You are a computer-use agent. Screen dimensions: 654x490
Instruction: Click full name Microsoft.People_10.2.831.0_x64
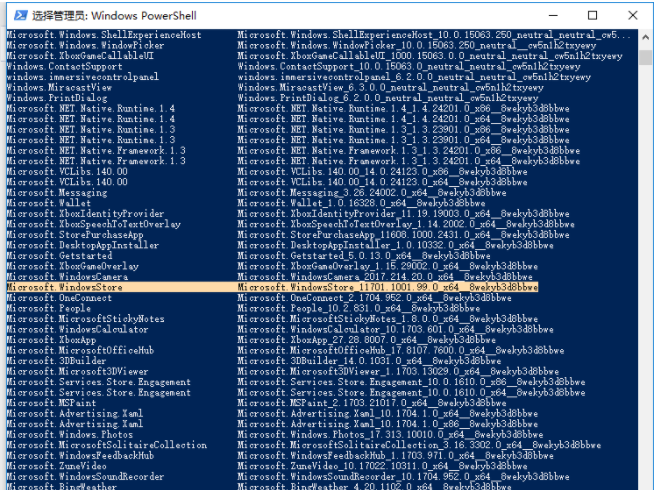359,308
